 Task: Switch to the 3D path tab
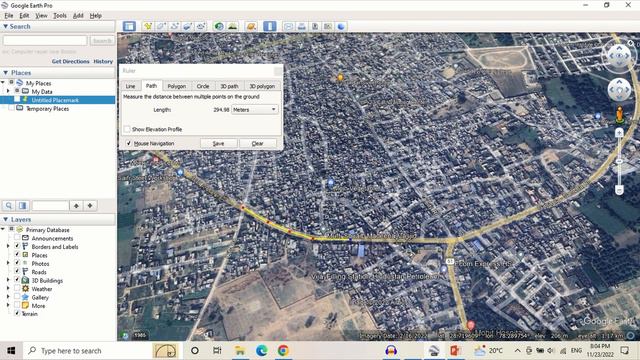[229, 86]
